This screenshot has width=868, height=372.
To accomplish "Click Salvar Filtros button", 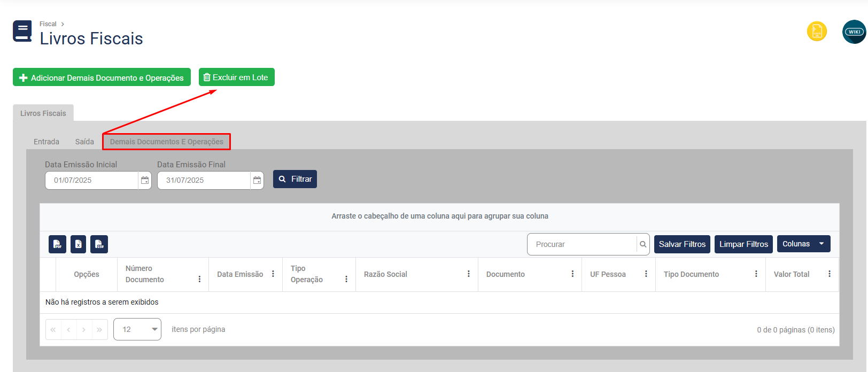I will point(682,244).
